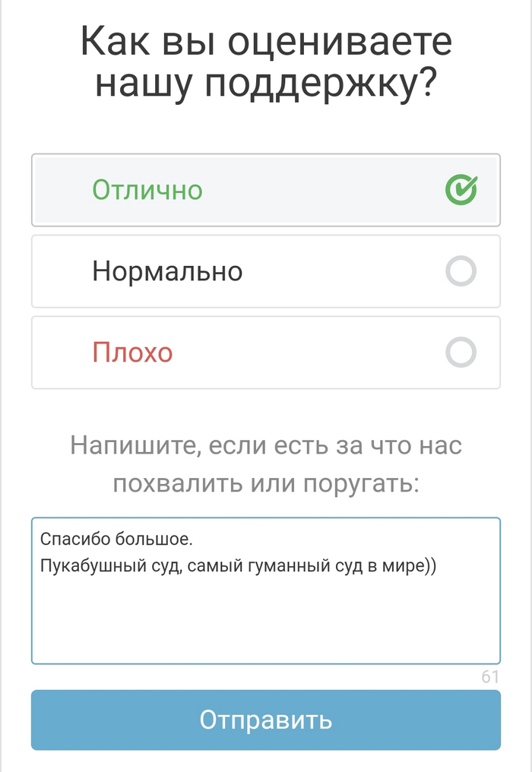Click the green checkmark icon beside Отлично

[461, 190]
